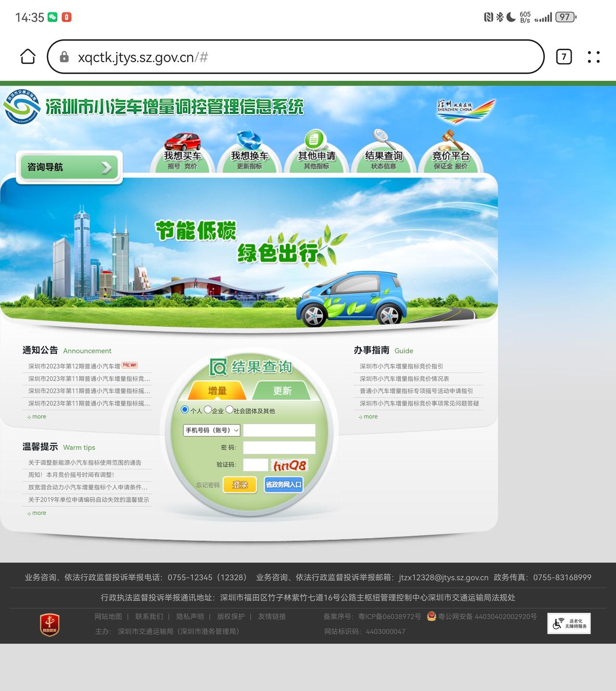
Task: Open 关于调整新能源小汽车指标使用范围的通告
Action: (x=85, y=462)
